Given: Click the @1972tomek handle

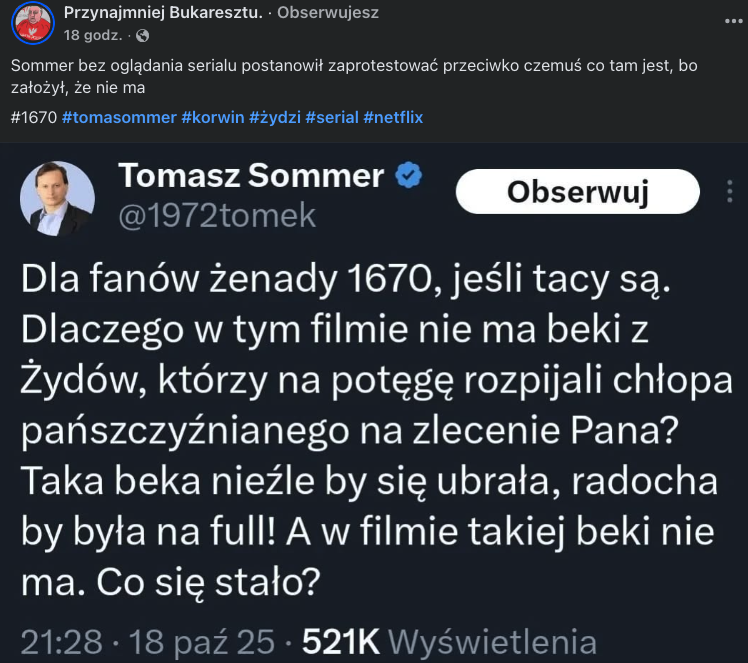Looking at the screenshot, I should pos(217,214).
